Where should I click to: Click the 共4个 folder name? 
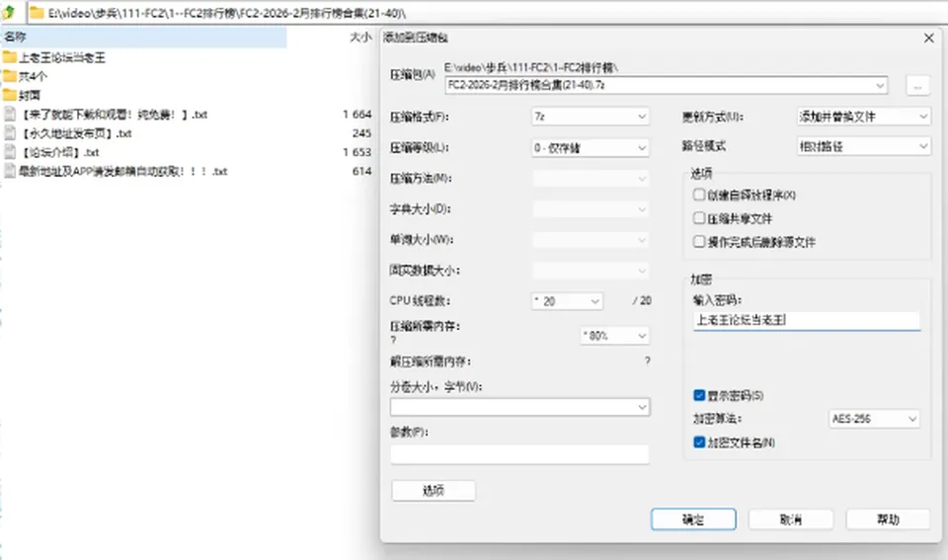[33, 76]
